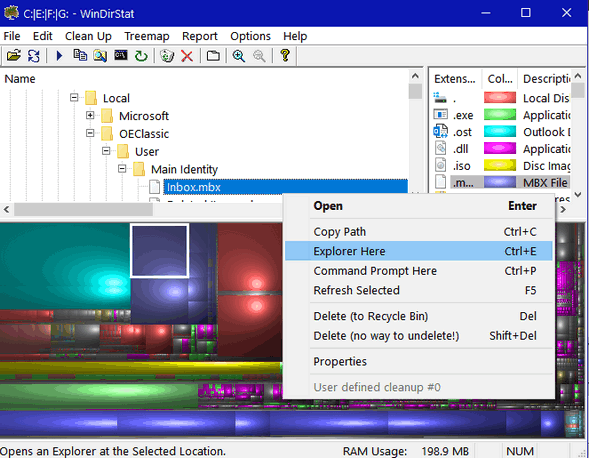This screenshot has width=589, height=458.
Task: Collapse the Local folder node
Action: (74, 98)
